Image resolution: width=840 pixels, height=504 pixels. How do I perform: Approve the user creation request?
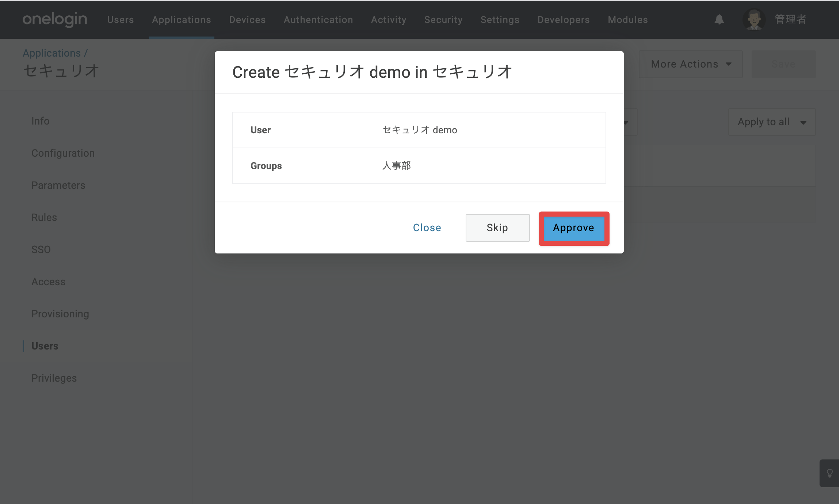click(x=574, y=228)
